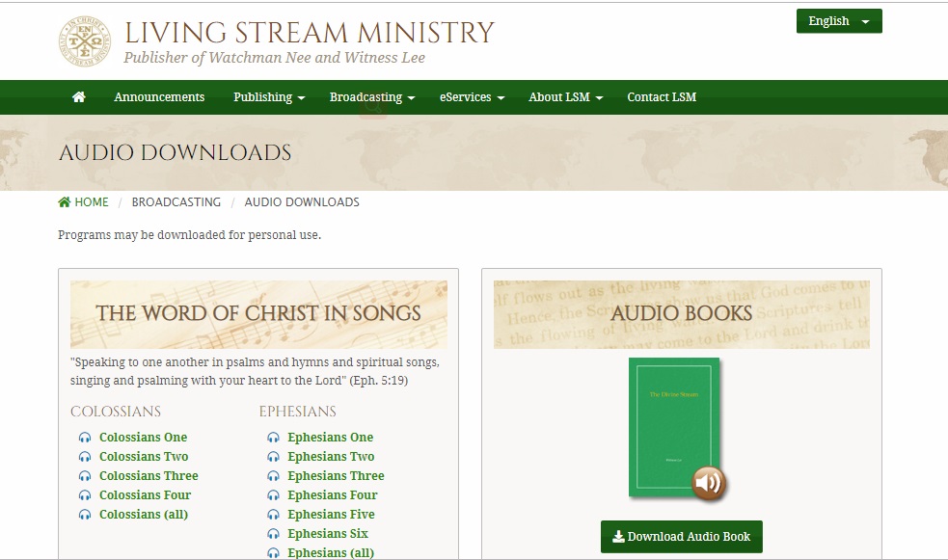Click The Divine Stream green book cover

click(673, 427)
